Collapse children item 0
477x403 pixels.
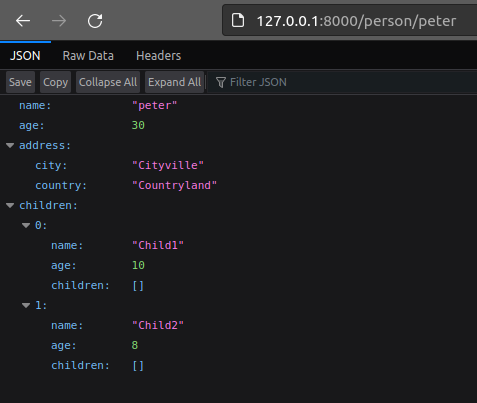(26, 225)
